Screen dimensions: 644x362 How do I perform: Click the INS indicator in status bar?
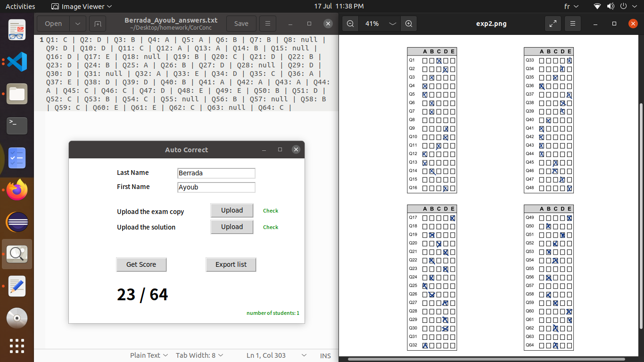[x=325, y=356]
